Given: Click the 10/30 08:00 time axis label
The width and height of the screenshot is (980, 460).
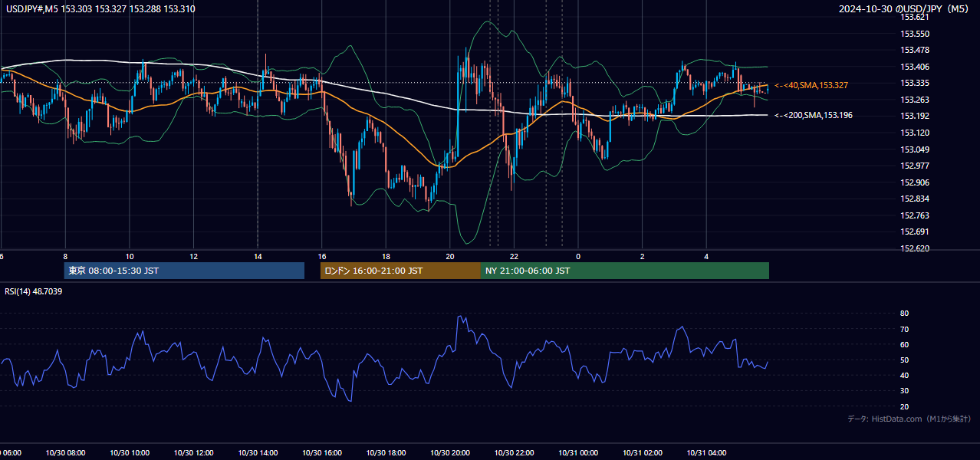Looking at the screenshot, I should click(67, 453).
